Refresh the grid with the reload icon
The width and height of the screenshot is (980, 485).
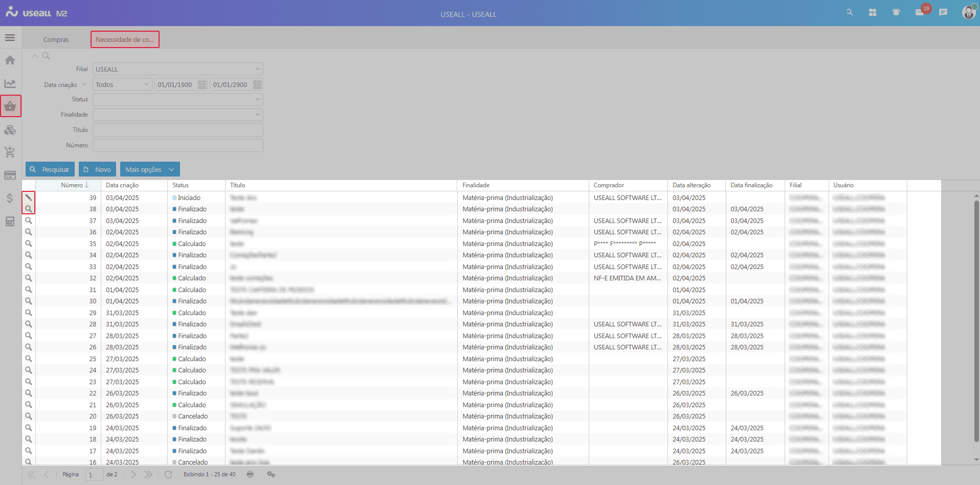point(168,474)
